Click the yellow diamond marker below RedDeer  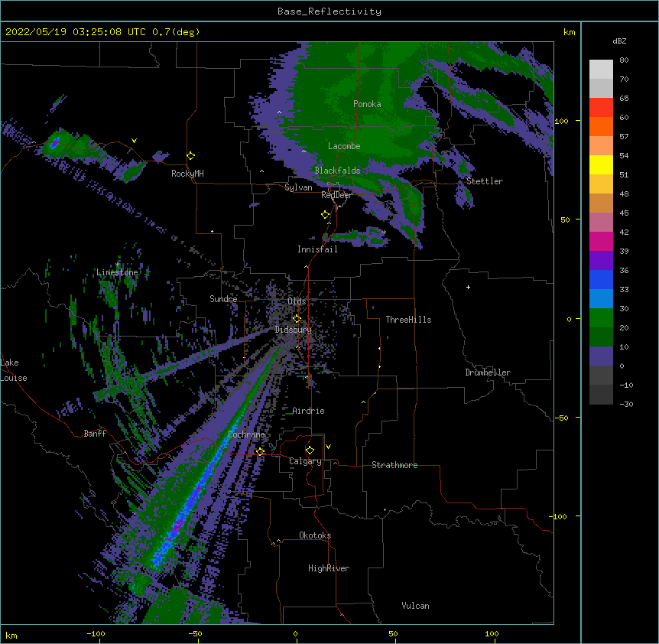(326, 215)
